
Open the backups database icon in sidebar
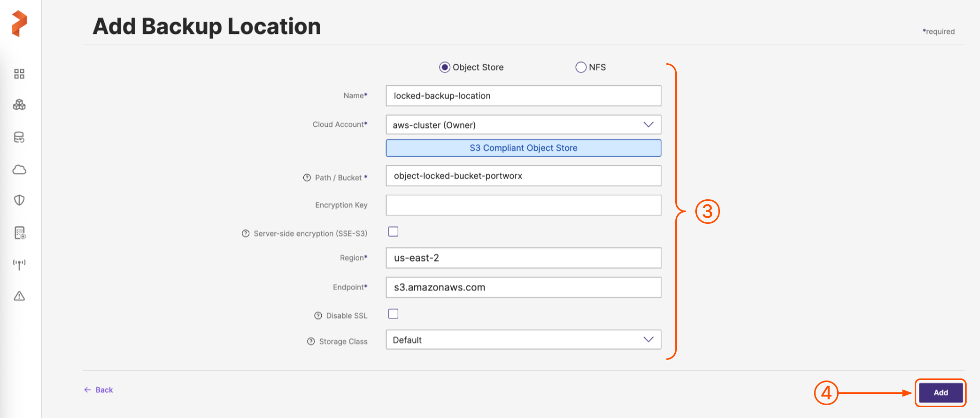(19, 137)
